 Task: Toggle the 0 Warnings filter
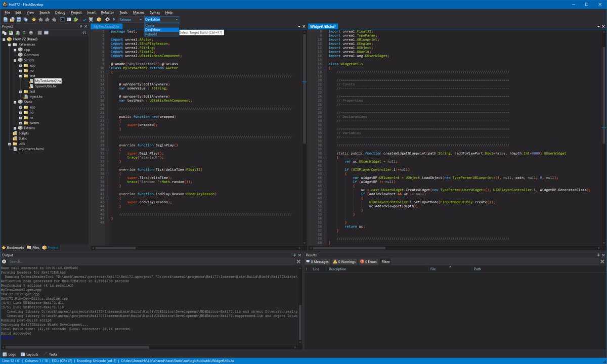[x=344, y=262]
